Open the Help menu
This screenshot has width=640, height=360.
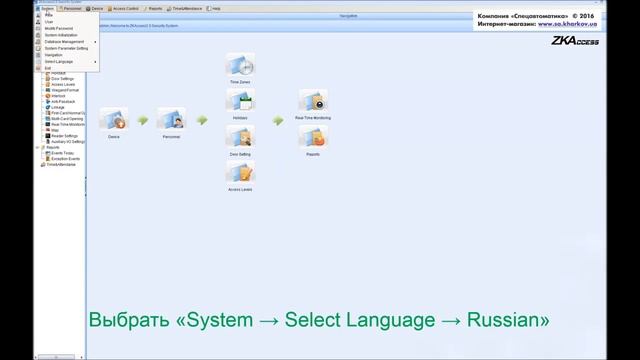point(213,9)
